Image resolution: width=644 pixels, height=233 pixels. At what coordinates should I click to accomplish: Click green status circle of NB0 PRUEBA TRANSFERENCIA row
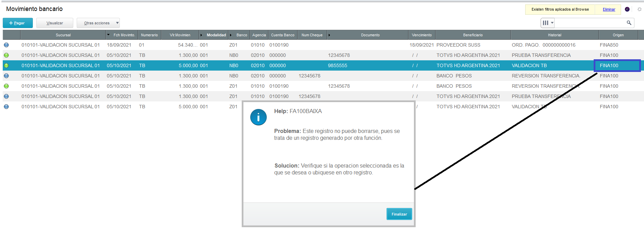[x=6, y=55]
